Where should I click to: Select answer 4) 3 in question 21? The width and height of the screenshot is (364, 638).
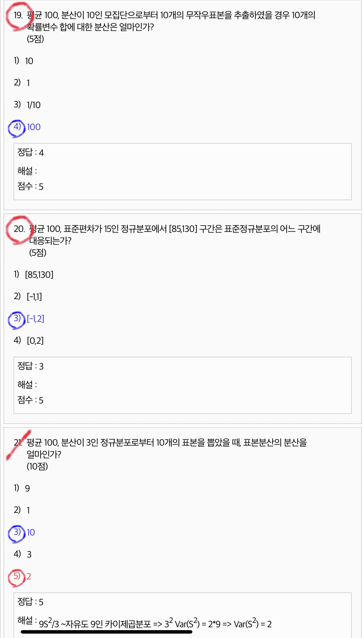(29, 554)
